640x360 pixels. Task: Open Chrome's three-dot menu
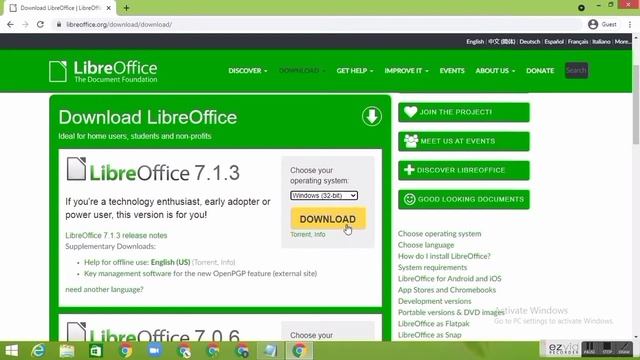coord(630,24)
